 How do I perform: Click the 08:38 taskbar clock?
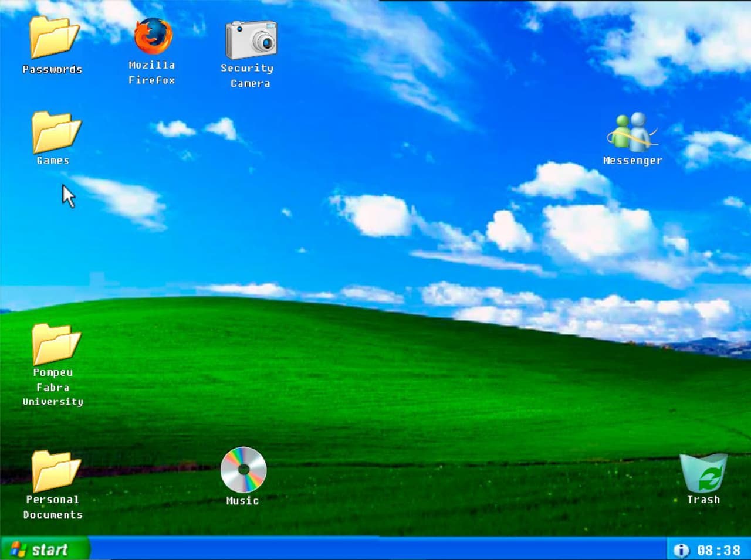coord(719,551)
